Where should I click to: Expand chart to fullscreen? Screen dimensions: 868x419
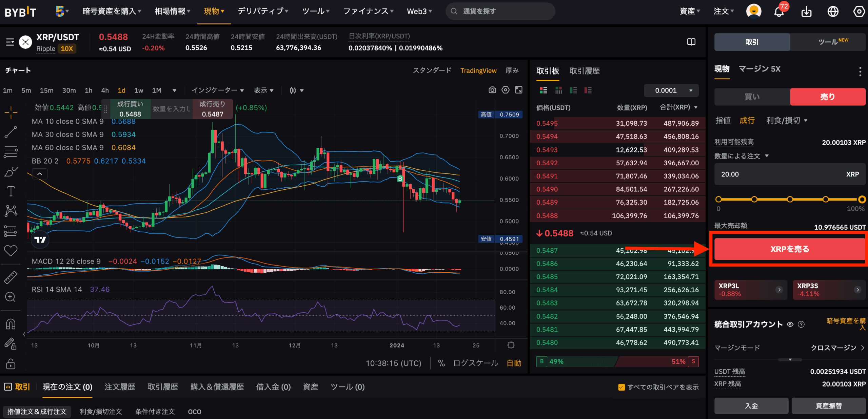pyautogui.click(x=518, y=90)
